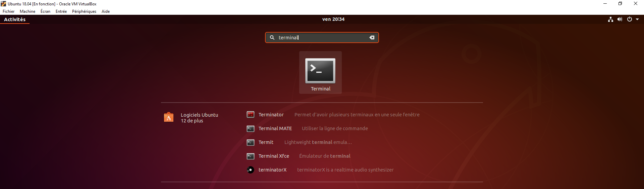Click the Terminal MATE icon
Viewport: 644px width, 189px height.
250,128
